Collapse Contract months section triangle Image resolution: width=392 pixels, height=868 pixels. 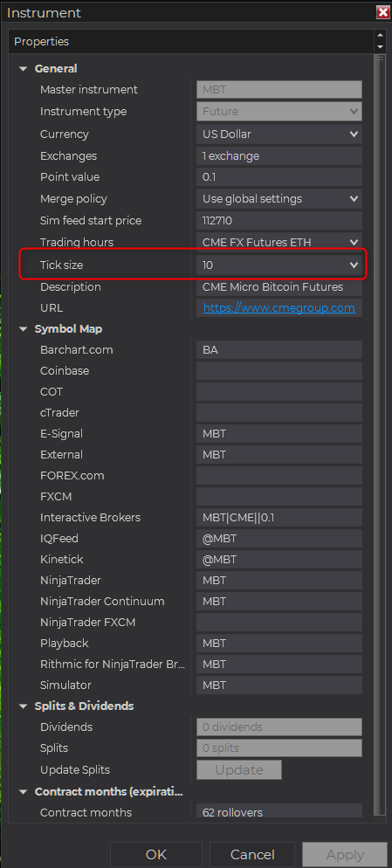[x=24, y=792]
